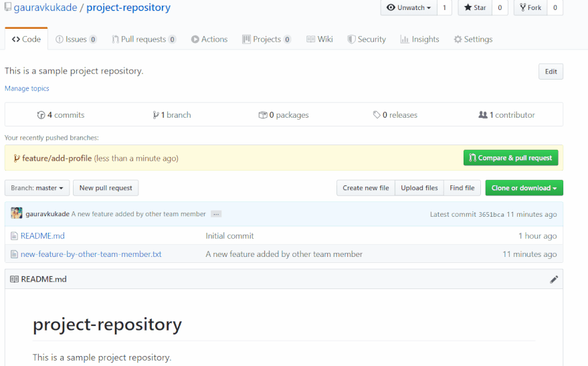Screen dimensions: 588x366
Task: Star this repository
Action: pyautogui.click(x=475, y=7)
